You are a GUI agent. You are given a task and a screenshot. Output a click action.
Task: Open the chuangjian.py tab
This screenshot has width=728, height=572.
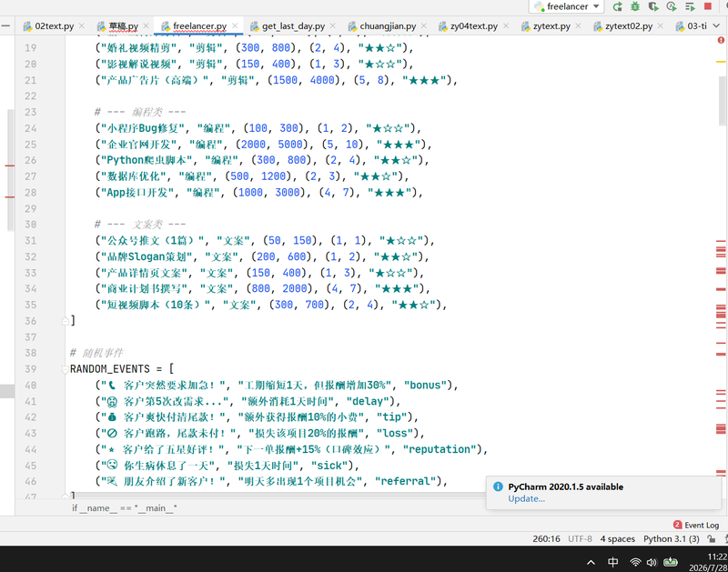click(388, 26)
